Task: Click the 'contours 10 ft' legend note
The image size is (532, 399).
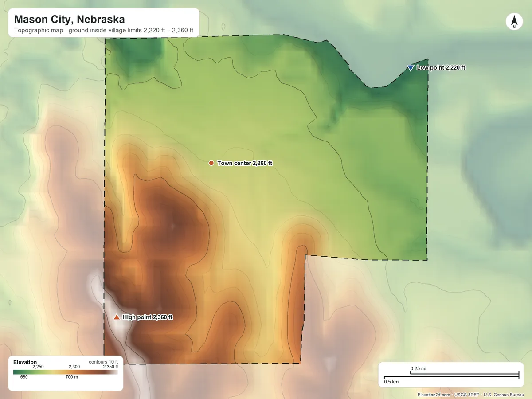Action: click(x=103, y=362)
